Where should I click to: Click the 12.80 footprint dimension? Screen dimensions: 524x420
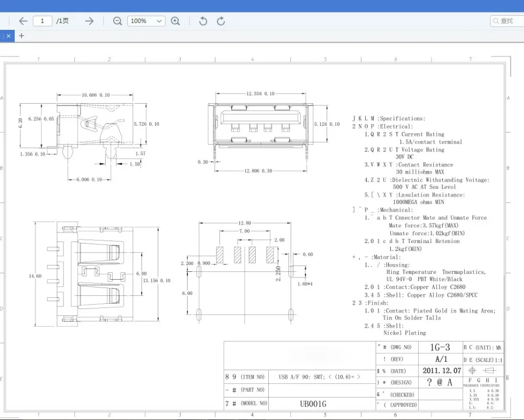coord(245,223)
